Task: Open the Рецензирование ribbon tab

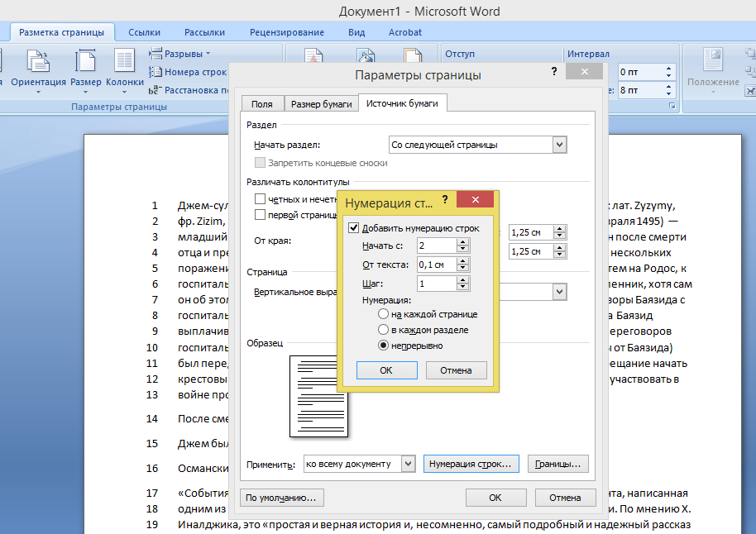Action: click(x=287, y=32)
